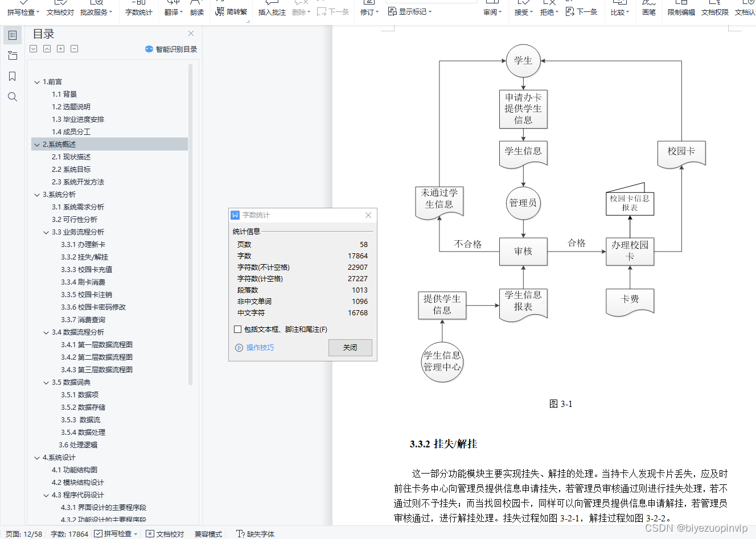The image size is (756, 539).
Task: Jump to 3.3.2 挂失/解挂 heading
Action: [84, 257]
